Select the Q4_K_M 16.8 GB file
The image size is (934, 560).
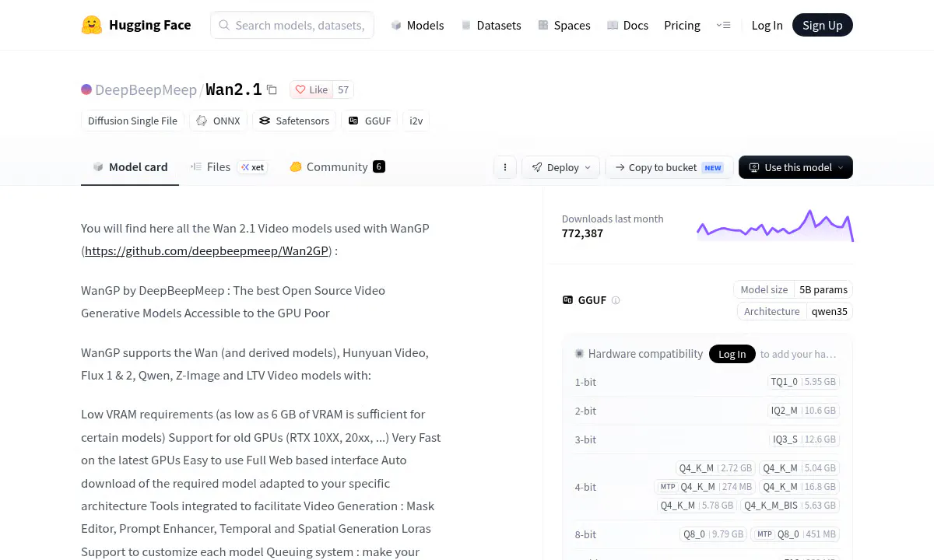tap(799, 487)
